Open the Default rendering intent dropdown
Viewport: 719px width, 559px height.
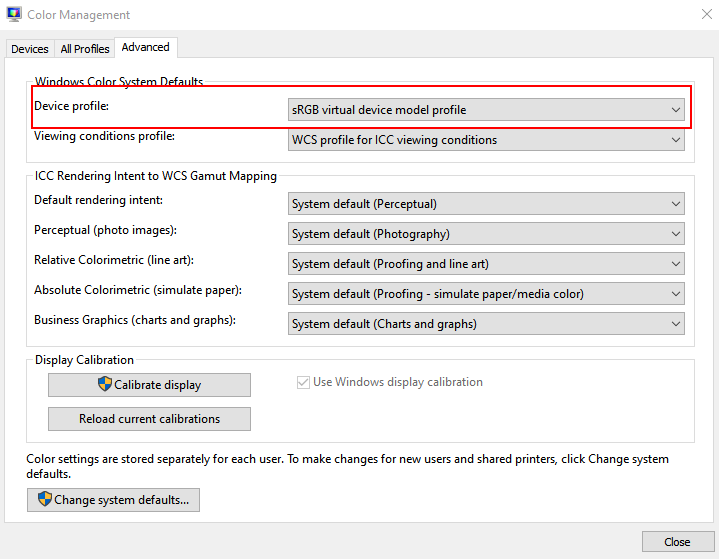pos(486,204)
